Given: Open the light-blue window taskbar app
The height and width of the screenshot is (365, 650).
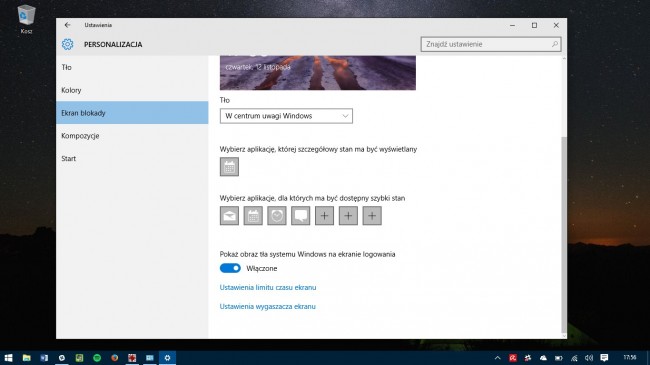Looking at the screenshot, I should click(x=150, y=358).
